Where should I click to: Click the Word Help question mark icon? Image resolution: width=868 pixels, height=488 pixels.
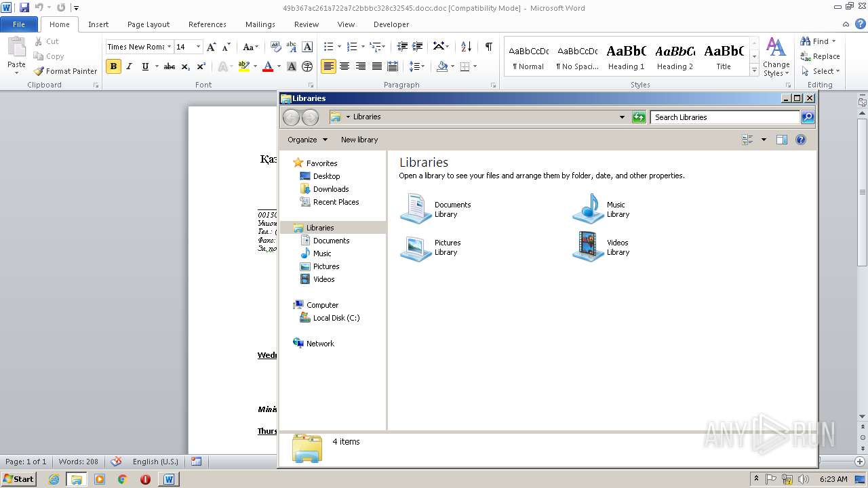point(861,24)
